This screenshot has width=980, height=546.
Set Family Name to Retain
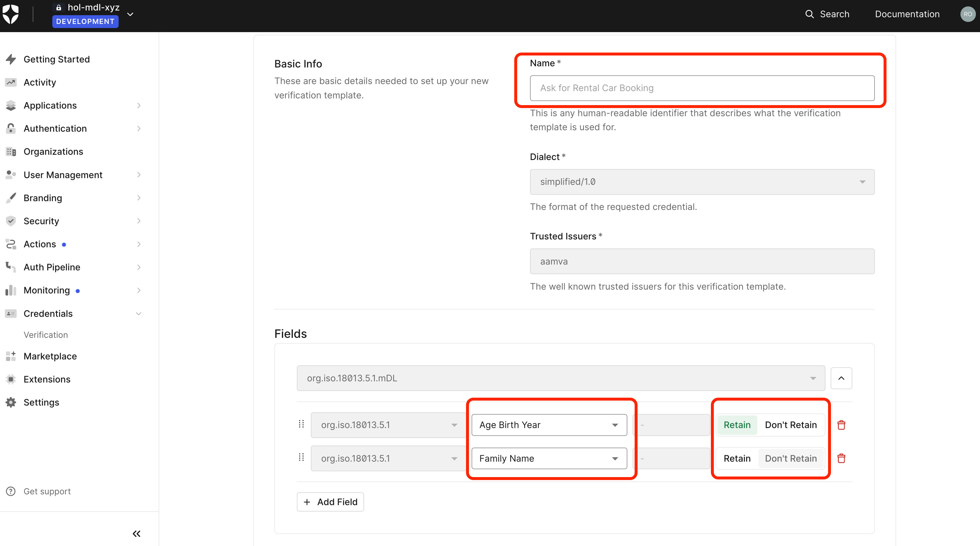click(x=737, y=458)
